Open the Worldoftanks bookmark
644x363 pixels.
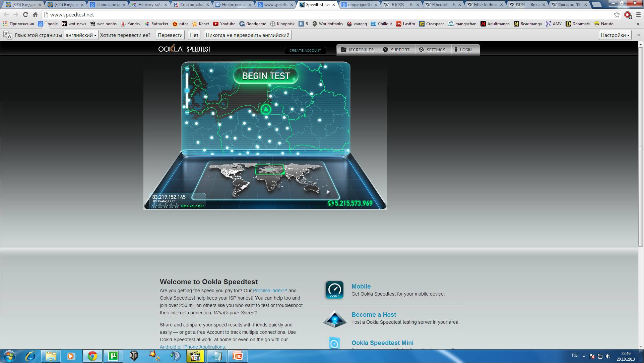327,24
